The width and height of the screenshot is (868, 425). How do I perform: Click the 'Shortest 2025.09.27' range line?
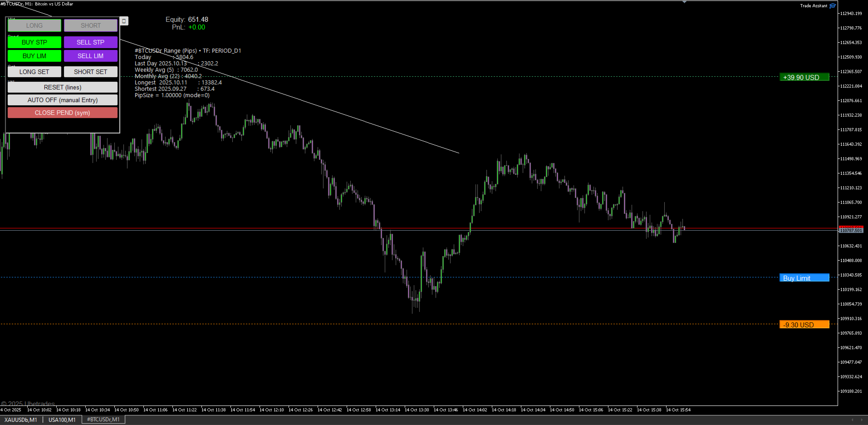[175, 89]
